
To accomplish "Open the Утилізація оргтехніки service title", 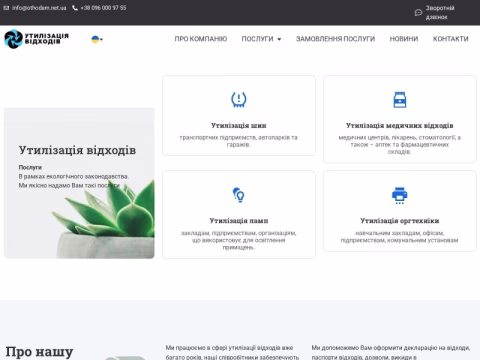I will click(x=400, y=221).
